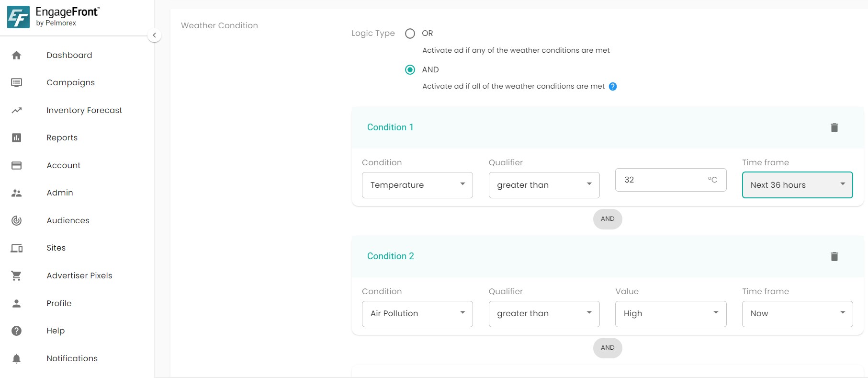This screenshot has height=378, width=868.
Task: Click the blue help icon beside AND description
Action: (613, 86)
